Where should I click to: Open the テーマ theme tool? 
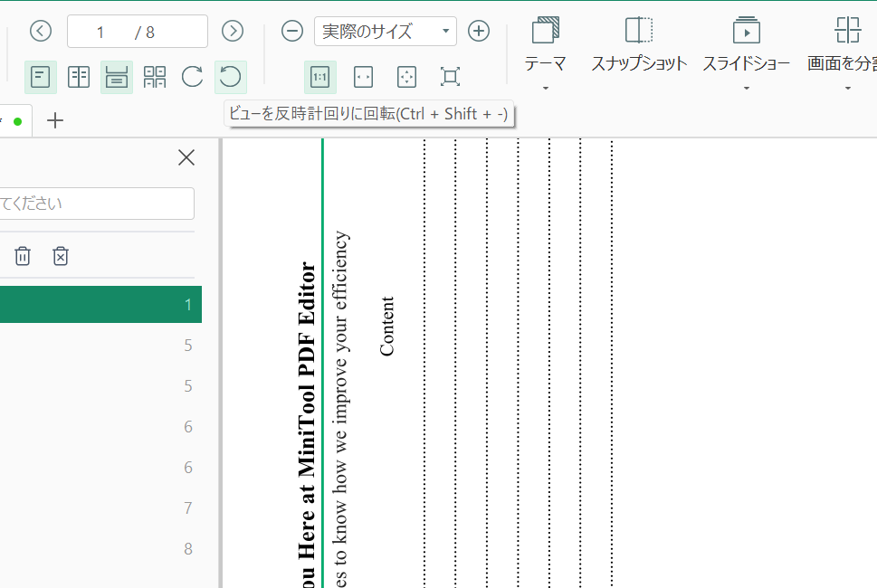pos(546,44)
